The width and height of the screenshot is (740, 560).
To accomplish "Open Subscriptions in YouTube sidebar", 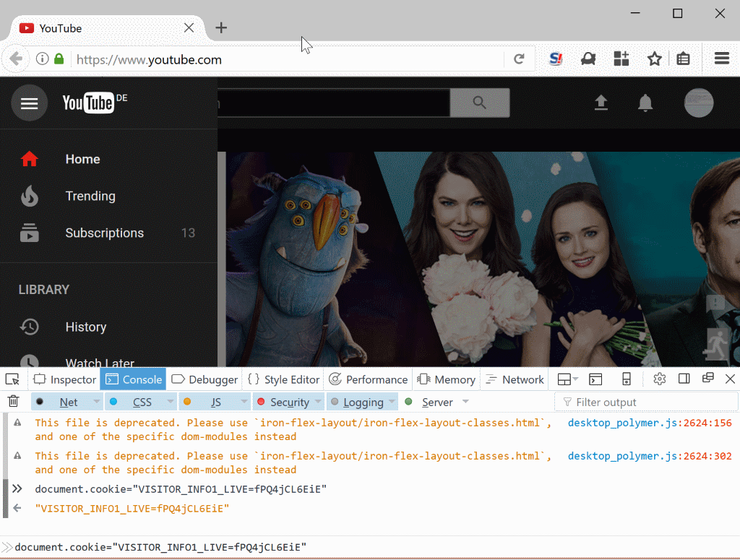I will click(108, 233).
